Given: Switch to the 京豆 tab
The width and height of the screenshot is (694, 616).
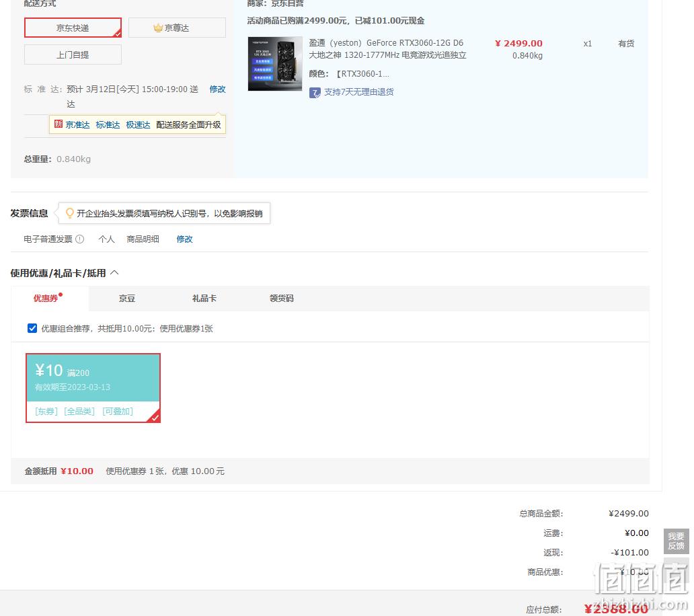Looking at the screenshot, I should click(x=127, y=299).
